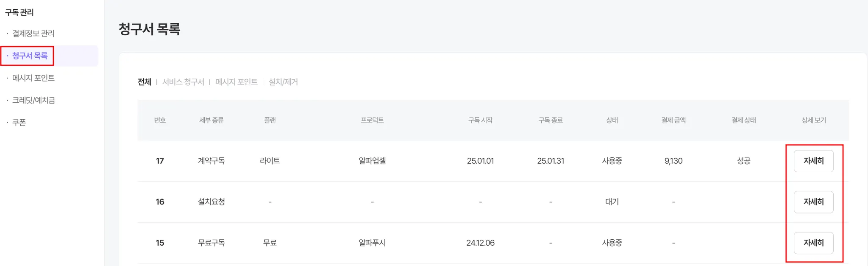
Task: Select the 알파푸시 product cell
Action: pyautogui.click(x=372, y=243)
